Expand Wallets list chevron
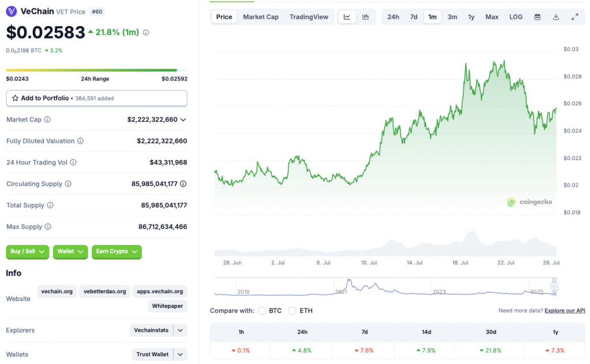This screenshot has width=590, height=364. [180, 354]
